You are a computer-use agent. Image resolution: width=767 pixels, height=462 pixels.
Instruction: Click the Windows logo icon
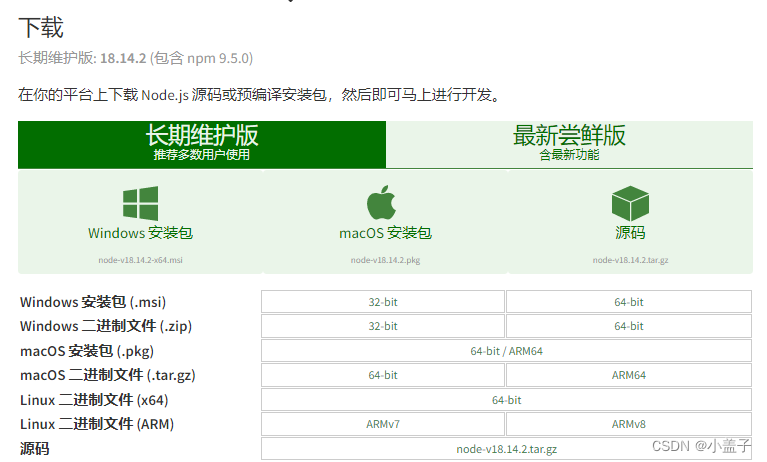(x=140, y=203)
